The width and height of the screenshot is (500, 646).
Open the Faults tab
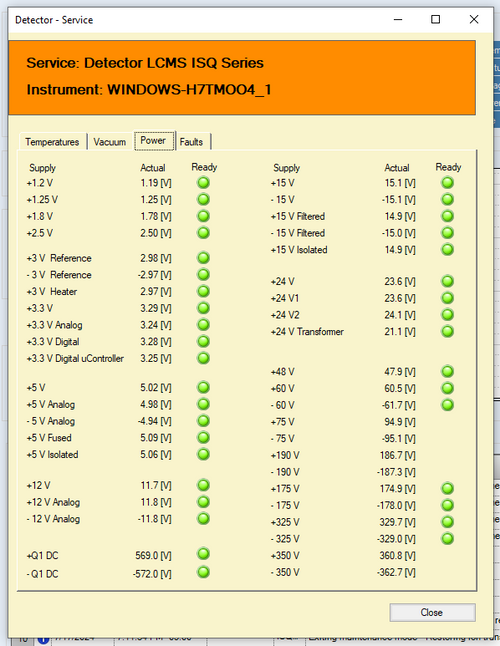click(192, 142)
